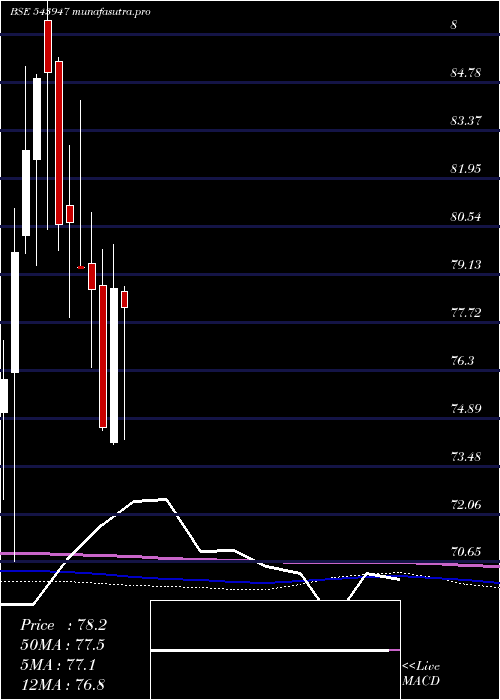Click the 5MA : 77.1 readout
This screenshot has height=700, width=500.
tap(58, 665)
